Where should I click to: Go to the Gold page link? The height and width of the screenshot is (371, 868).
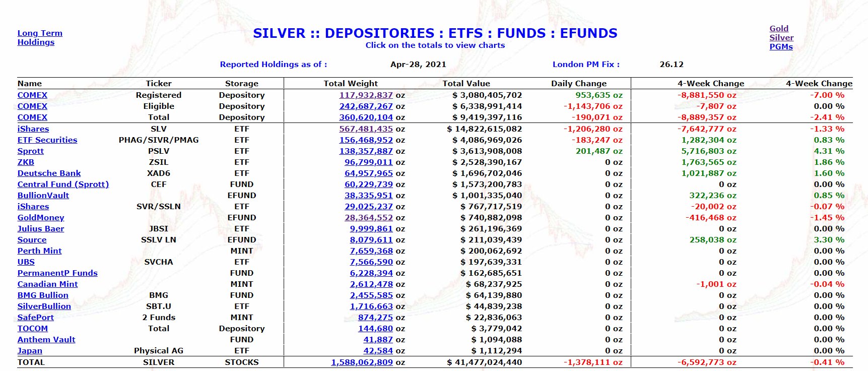778,29
